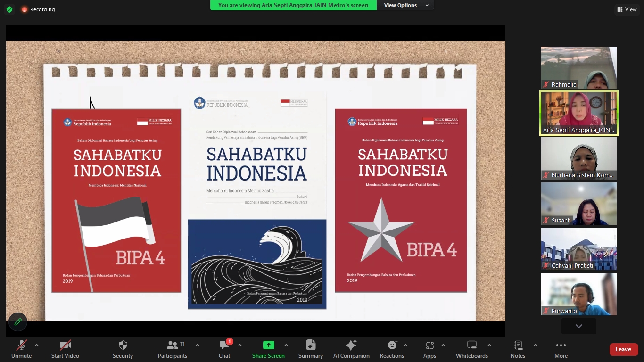Expand Reactions options chevron
Image resolution: width=644 pixels, height=362 pixels.
click(x=405, y=345)
